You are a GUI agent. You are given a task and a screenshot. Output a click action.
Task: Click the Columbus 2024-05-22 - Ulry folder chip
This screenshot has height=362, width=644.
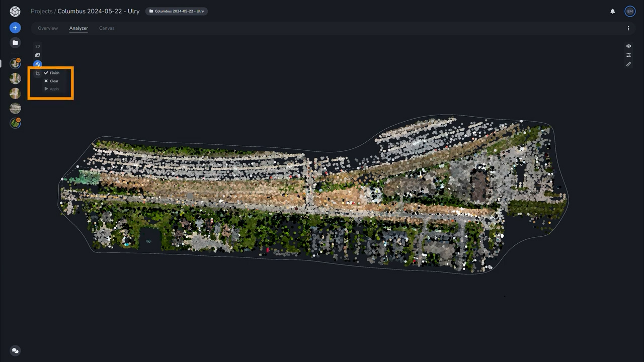[x=177, y=11]
